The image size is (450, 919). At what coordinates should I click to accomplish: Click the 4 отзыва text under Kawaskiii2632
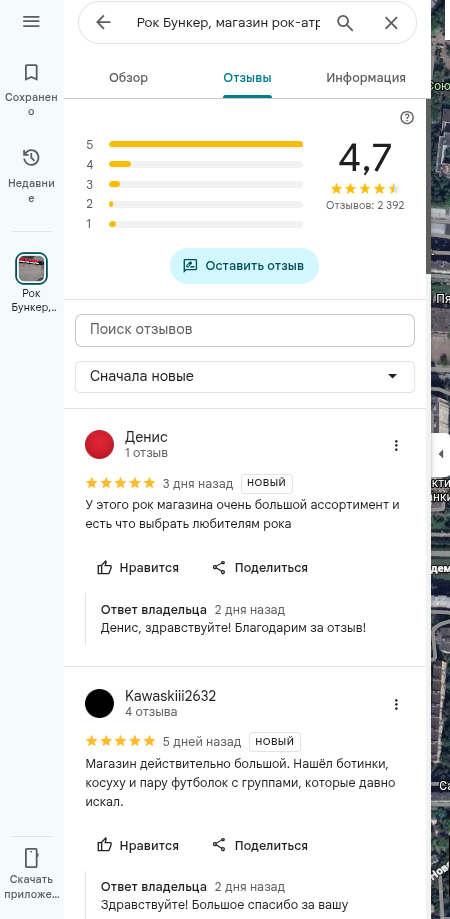151,712
